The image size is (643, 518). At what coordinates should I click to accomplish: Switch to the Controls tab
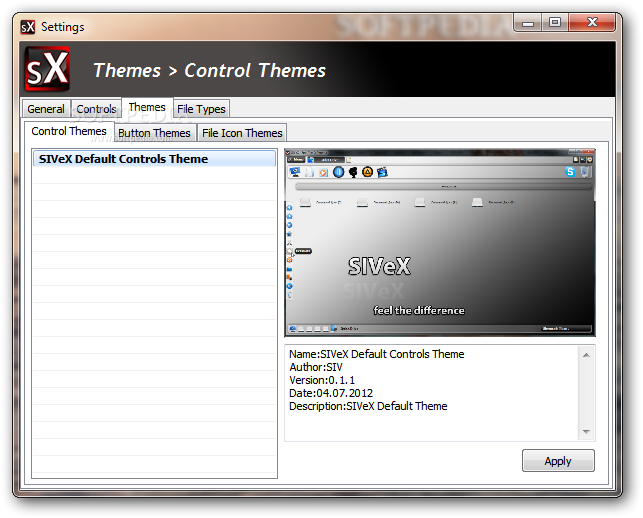pyautogui.click(x=96, y=109)
